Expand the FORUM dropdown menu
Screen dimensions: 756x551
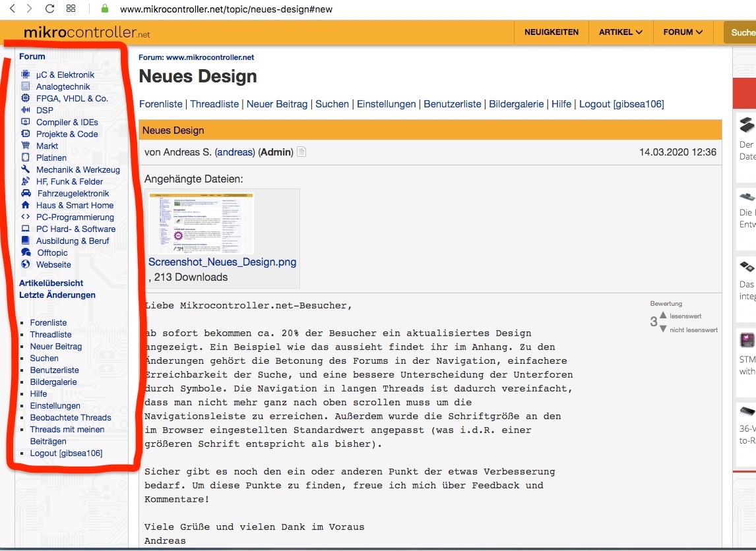[x=683, y=32]
